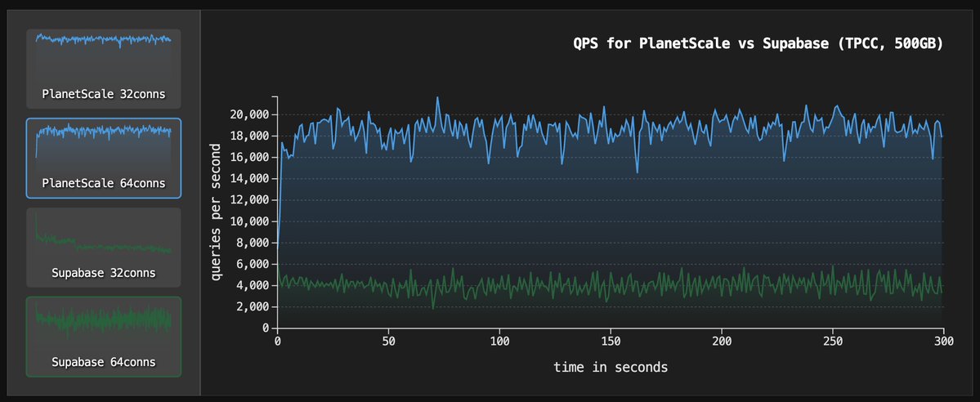The width and height of the screenshot is (980, 402).
Task: Select the Supabase 64conns thumbnail
Action: click(103, 337)
